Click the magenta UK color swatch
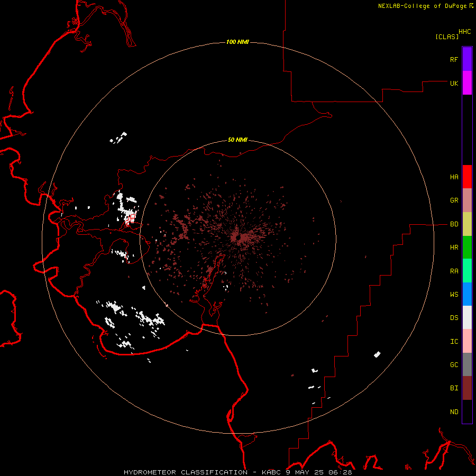 point(467,83)
